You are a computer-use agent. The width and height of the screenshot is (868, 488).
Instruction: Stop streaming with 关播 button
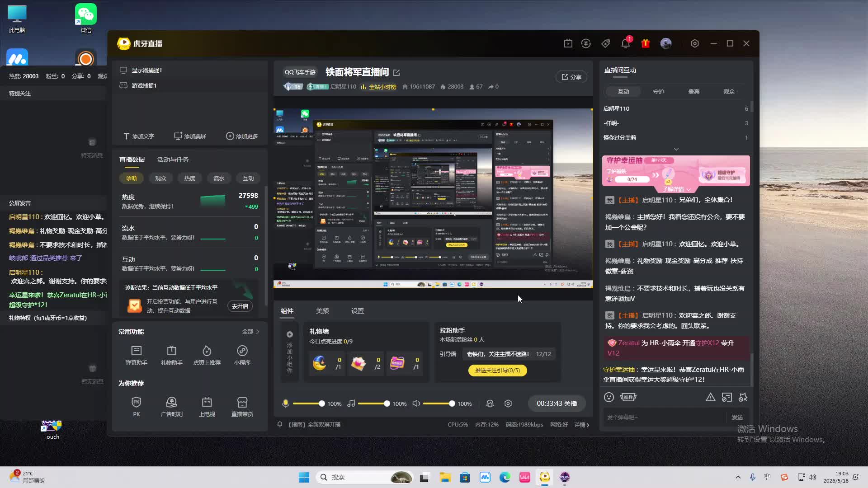pyautogui.click(x=557, y=404)
